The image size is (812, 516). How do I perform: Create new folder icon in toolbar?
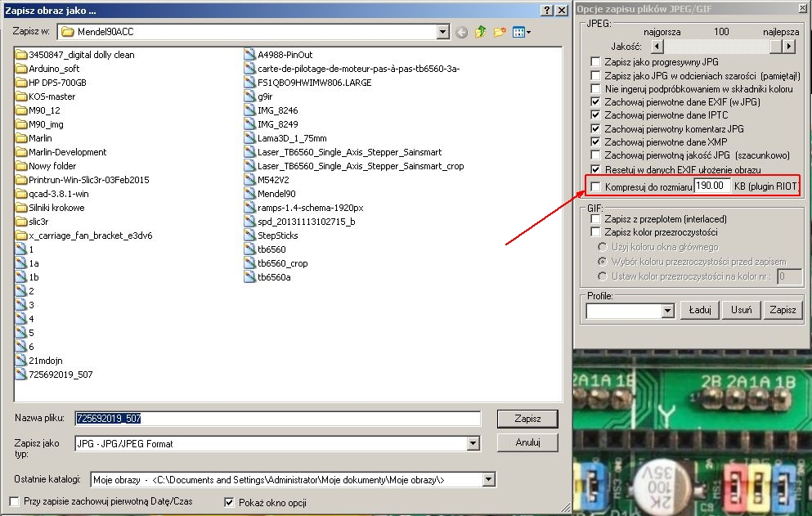499,32
